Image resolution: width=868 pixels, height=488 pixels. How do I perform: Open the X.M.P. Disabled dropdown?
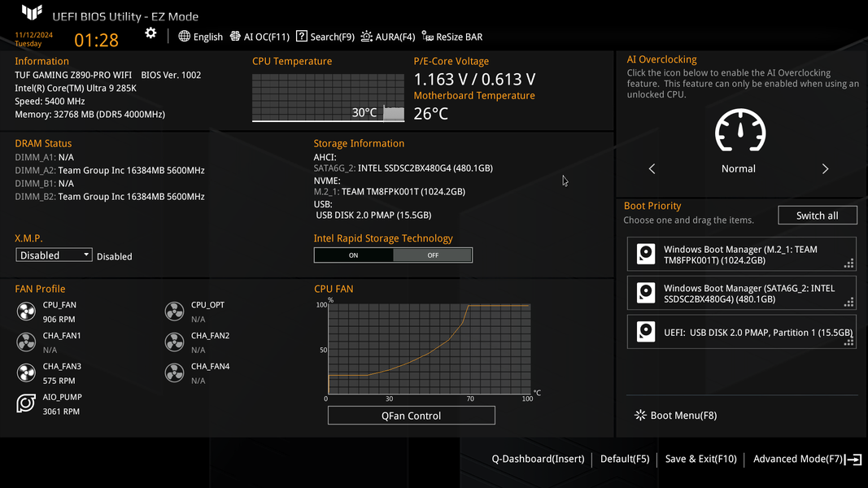tap(54, 255)
